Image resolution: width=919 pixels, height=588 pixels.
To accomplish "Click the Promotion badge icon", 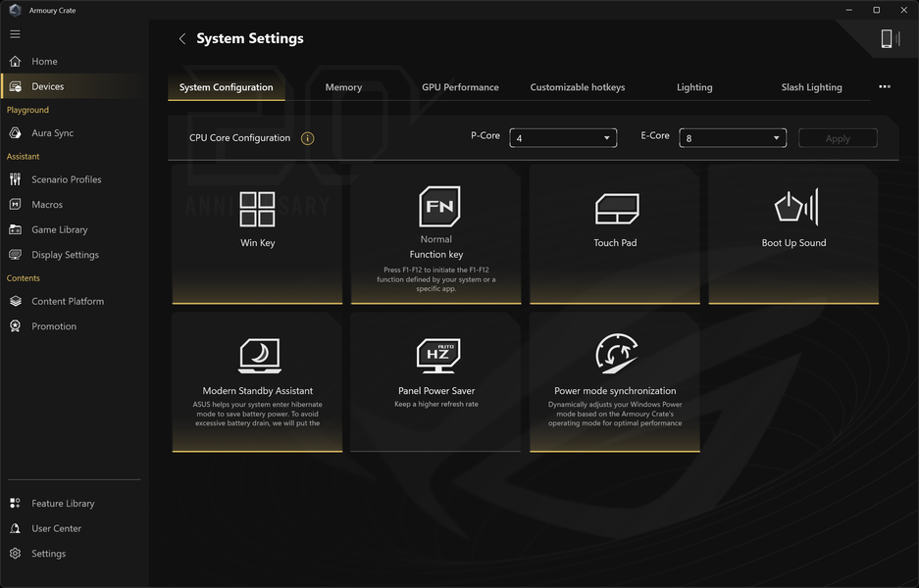I will 16,326.
